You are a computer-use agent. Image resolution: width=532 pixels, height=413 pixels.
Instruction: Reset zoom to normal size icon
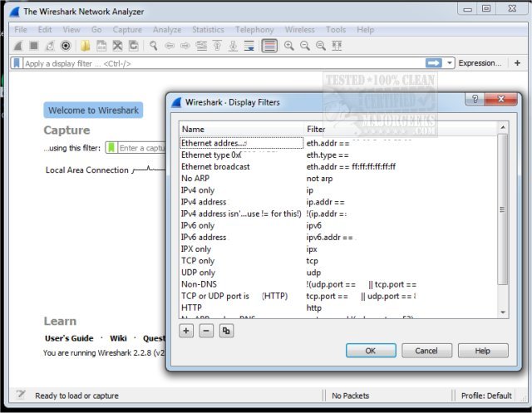point(321,46)
